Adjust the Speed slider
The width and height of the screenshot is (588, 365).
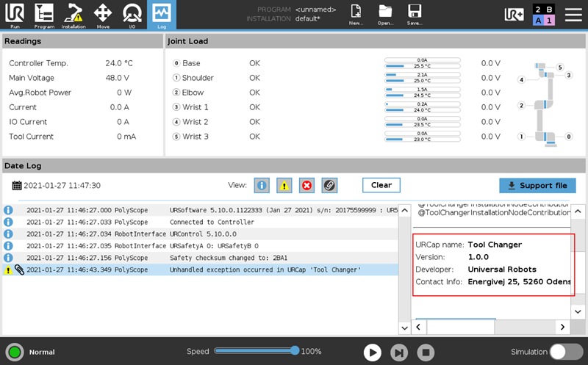[x=294, y=351]
